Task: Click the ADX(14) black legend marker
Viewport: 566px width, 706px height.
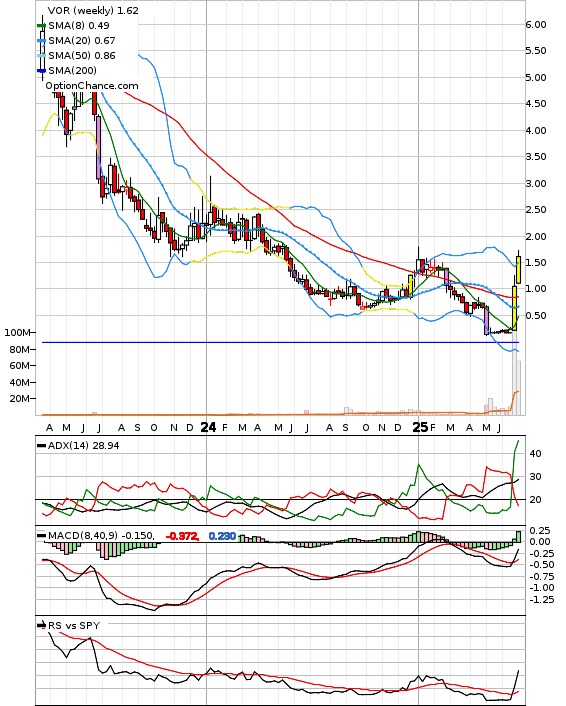Action: pos(41,446)
